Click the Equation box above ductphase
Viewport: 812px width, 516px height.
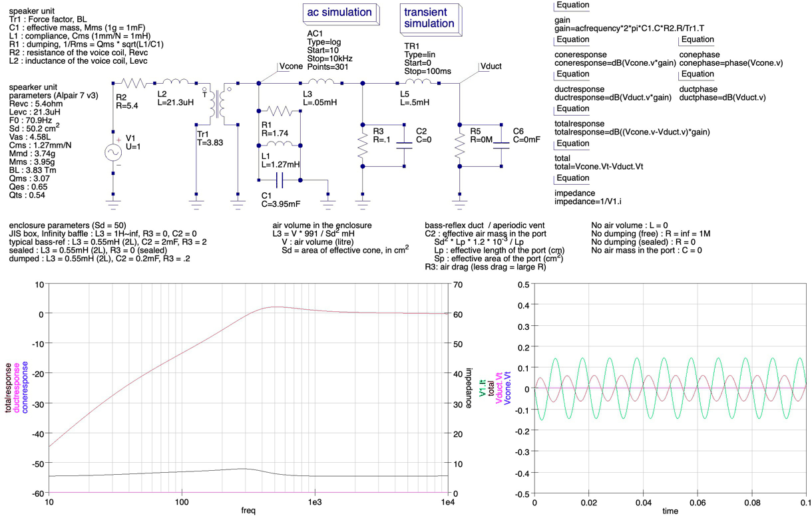[698, 74]
